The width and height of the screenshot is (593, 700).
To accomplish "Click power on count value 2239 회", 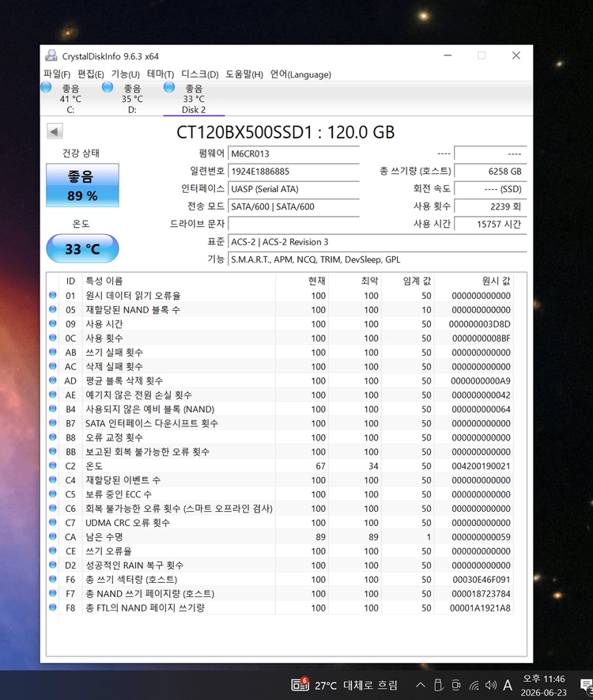I will click(490, 206).
